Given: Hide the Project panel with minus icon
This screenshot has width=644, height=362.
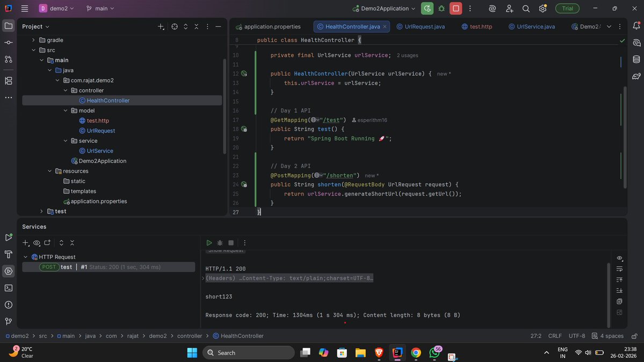Looking at the screenshot, I should (x=218, y=26).
